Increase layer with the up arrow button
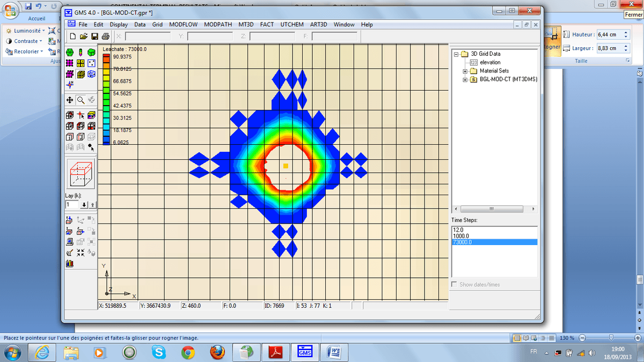The width and height of the screenshot is (644, 362). coord(92,205)
